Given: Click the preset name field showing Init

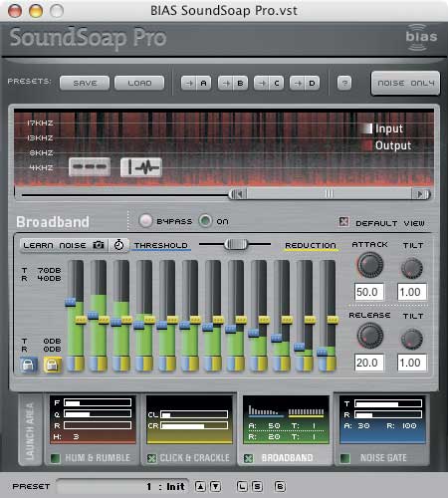Looking at the screenshot, I should 122,487.
